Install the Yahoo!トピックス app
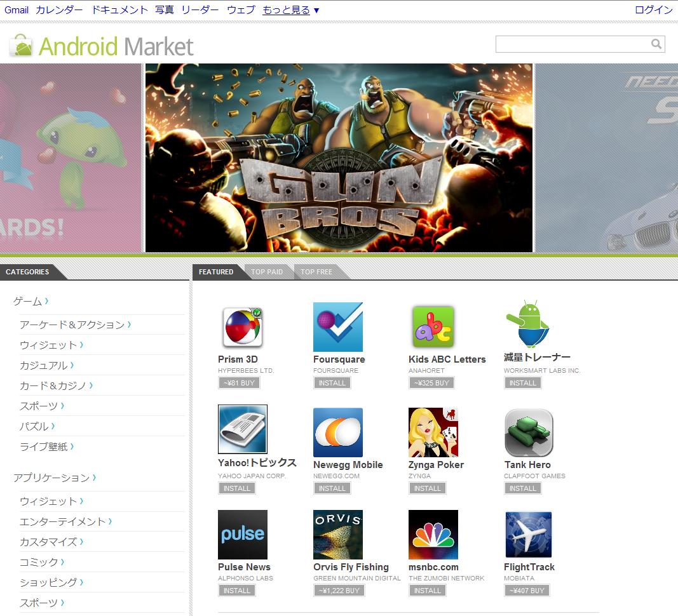Viewport: 678px width, 616px height. pos(236,488)
